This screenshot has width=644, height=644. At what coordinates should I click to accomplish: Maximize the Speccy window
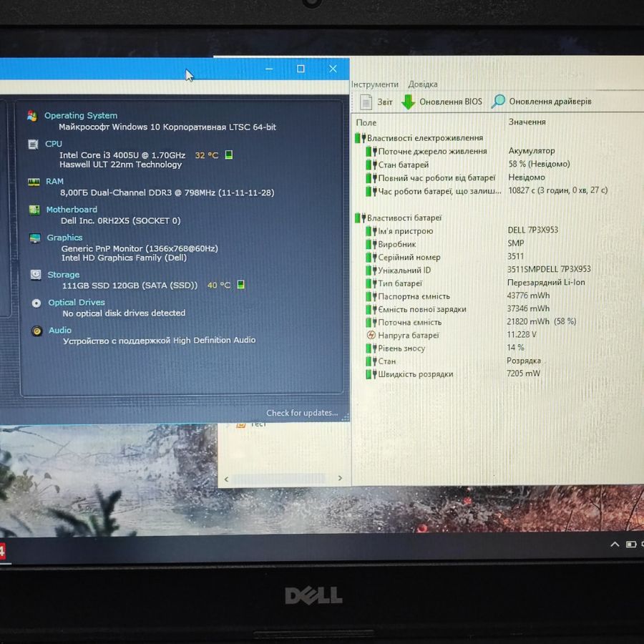301,69
